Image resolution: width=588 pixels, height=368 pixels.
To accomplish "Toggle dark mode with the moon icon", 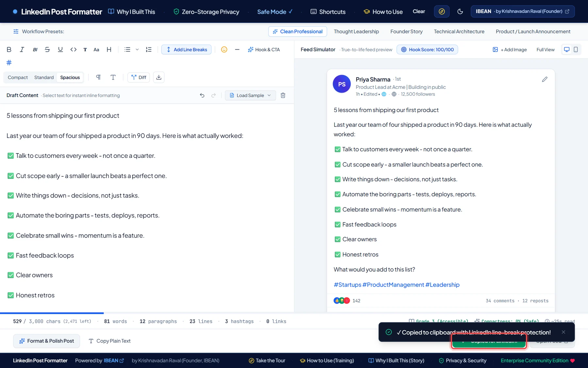I will pyautogui.click(x=460, y=11).
